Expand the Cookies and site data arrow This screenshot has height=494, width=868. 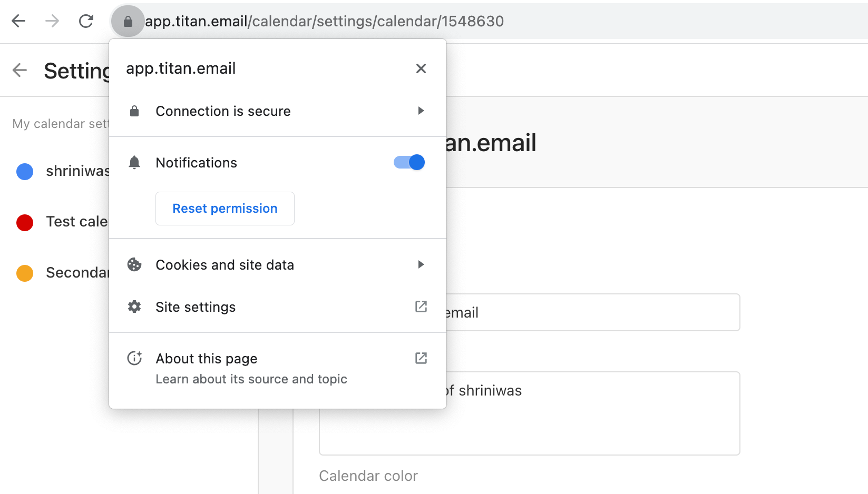[x=421, y=264]
